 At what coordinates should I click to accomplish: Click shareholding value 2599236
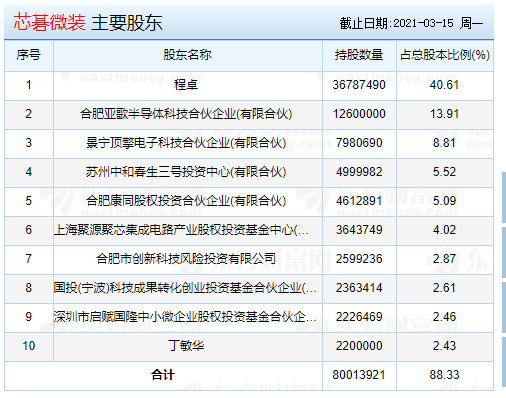coord(359,259)
